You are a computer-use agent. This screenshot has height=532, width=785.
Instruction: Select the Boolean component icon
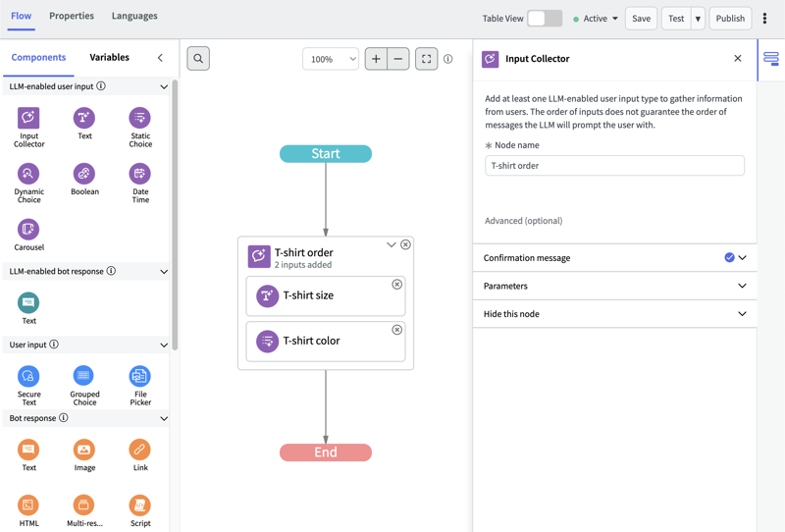point(84,174)
